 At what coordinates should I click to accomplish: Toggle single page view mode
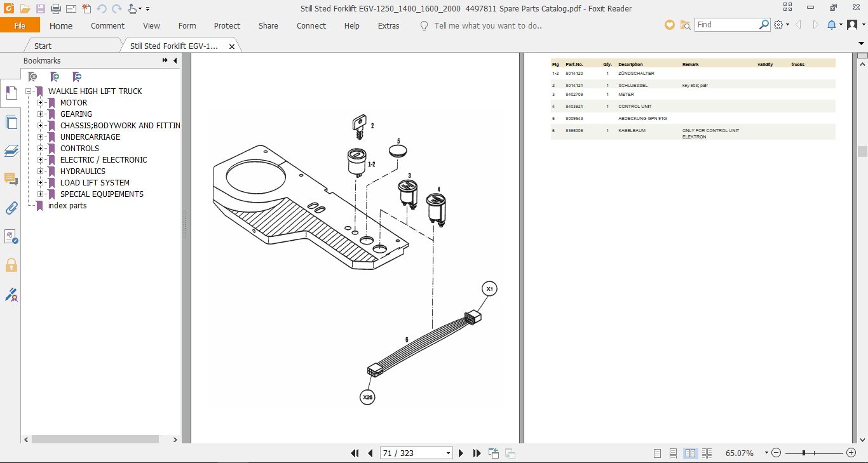[658, 453]
